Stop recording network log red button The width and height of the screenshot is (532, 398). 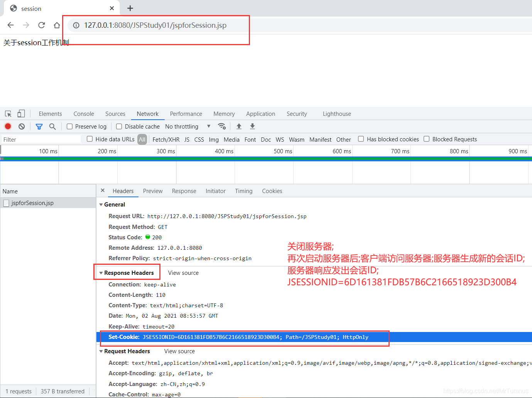pyautogui.click(x=8, y=126)
